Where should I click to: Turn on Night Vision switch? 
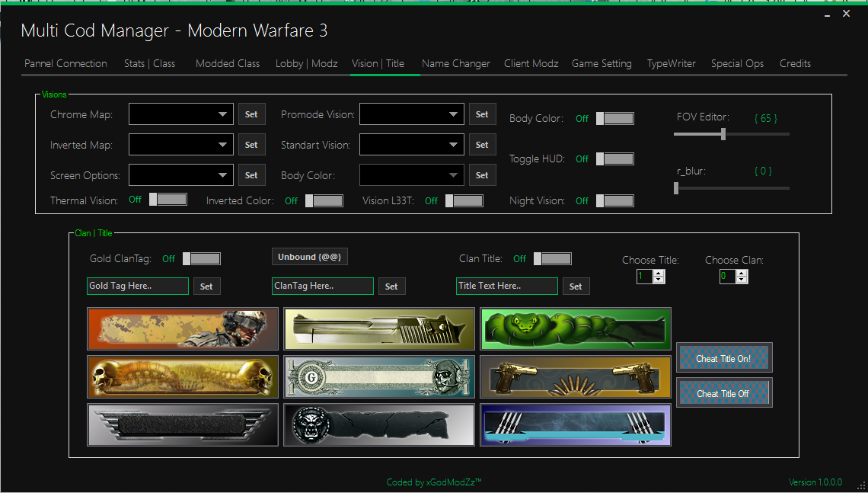(615, 200)
